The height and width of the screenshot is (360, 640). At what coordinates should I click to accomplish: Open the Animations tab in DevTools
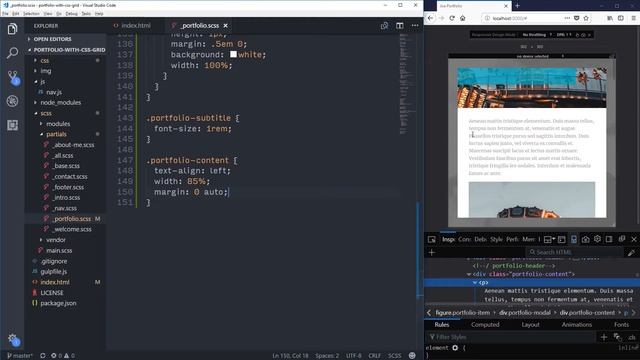pos(576,325)
